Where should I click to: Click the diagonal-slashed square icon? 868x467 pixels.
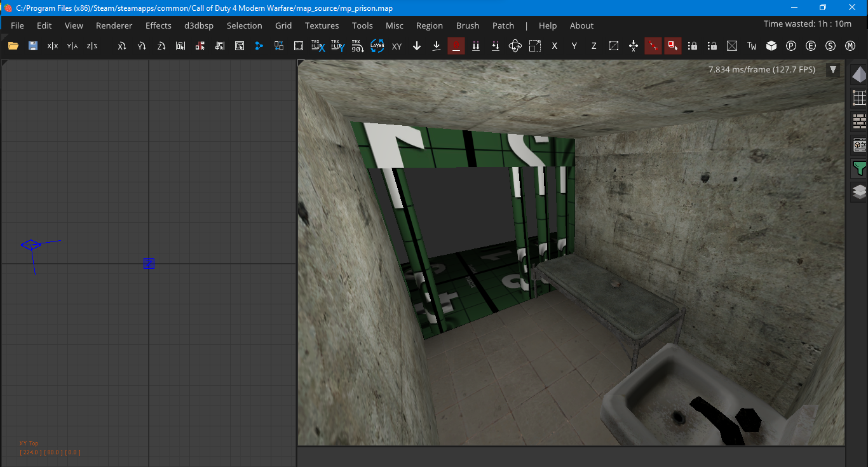coord(614,46)
